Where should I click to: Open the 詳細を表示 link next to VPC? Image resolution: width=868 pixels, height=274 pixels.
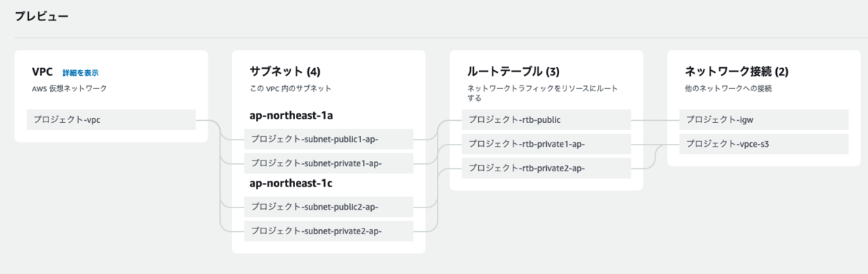coord(80,73)
